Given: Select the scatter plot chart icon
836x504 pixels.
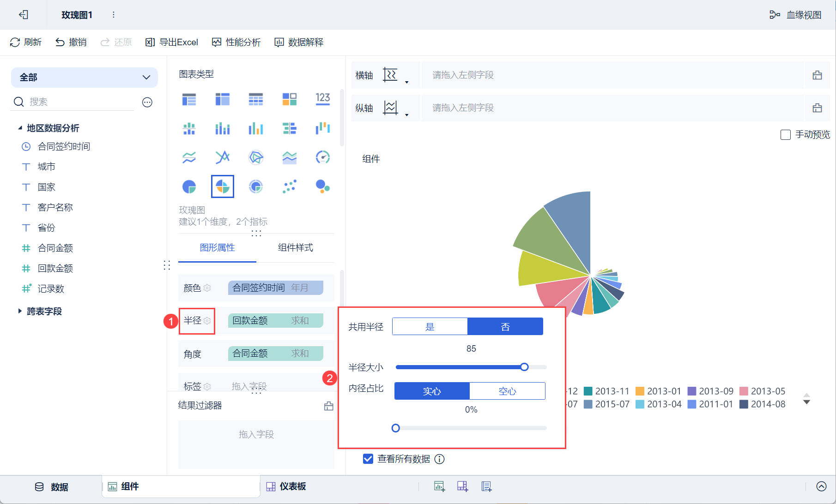Looking at the screenshot, I should (x=290, y=186).
